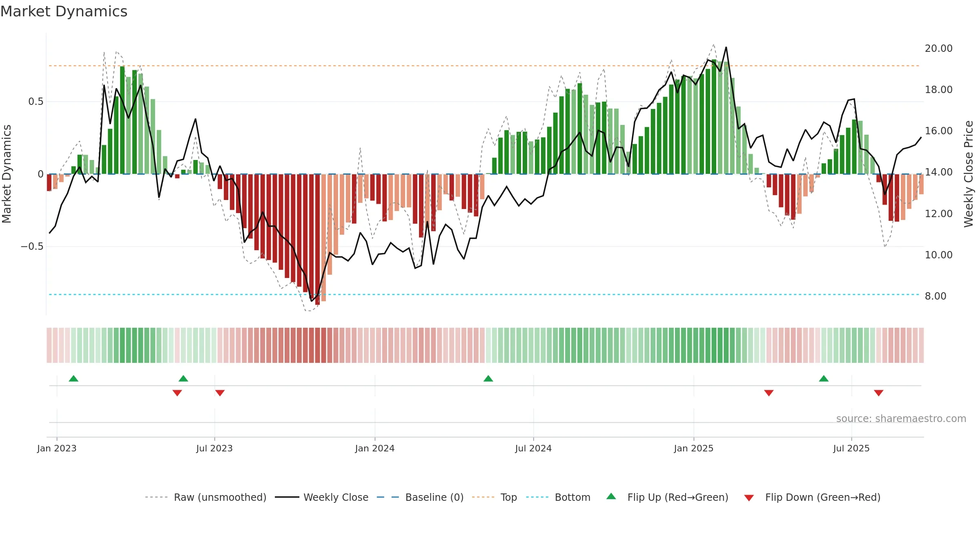Click the Jan 2025 x-axis label

[x=694, y=449]
